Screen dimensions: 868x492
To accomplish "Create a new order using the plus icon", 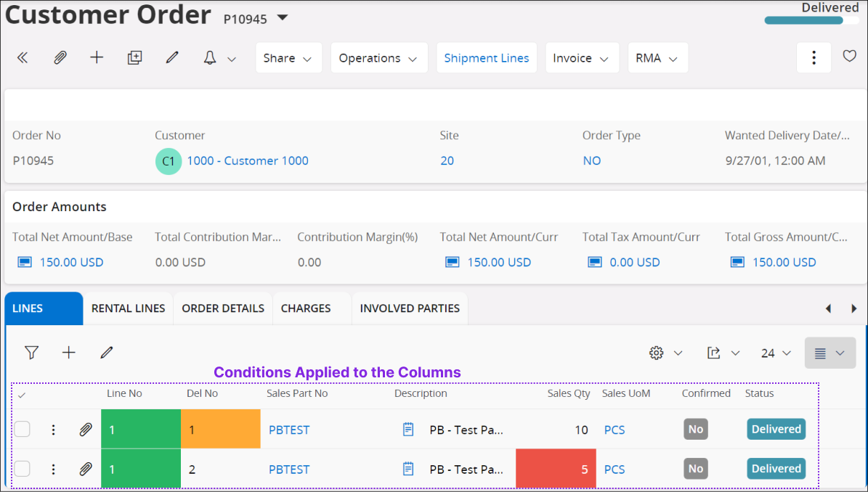I will tap(97, 57).
